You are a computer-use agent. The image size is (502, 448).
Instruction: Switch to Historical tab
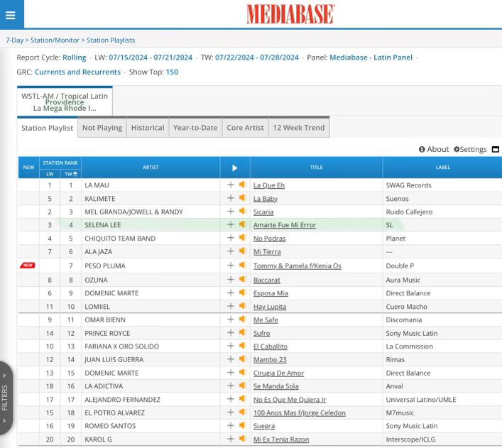pyautogui.click(x=148, y=128)
